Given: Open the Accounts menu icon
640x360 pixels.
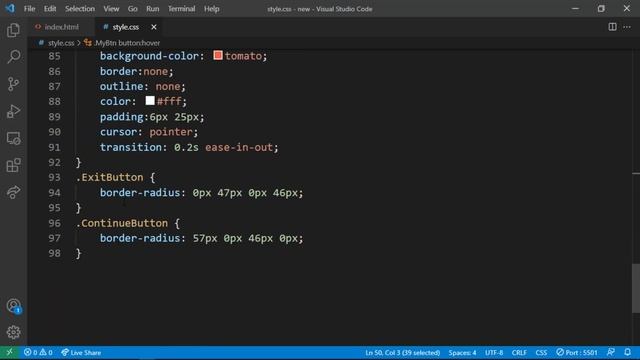Looking at the screenshot, I should click(x=13, y=306).
